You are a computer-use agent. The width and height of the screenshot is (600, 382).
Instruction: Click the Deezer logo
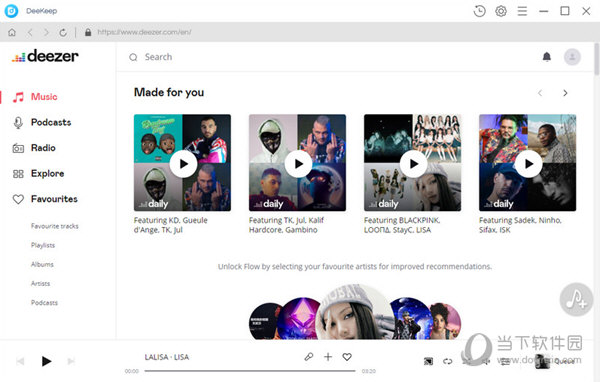point(45,56)
